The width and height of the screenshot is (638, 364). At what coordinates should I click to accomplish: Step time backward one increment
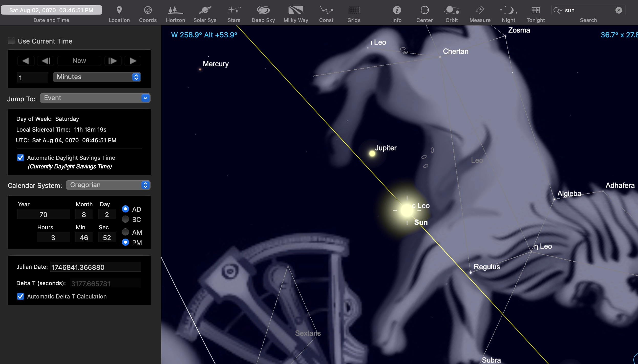[x=46, y=61]
